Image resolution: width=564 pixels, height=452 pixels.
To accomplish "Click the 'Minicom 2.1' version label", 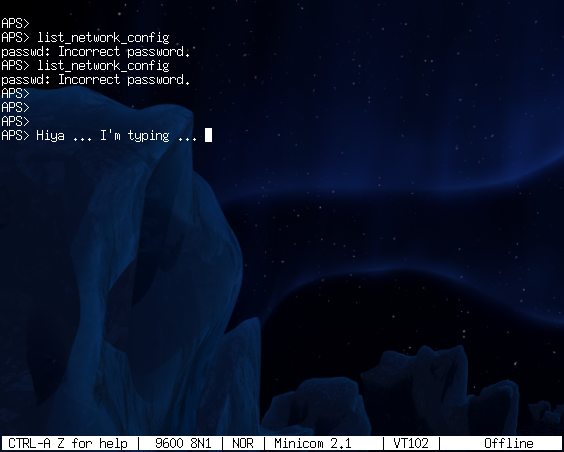I will pyautogui.click(x=313, y=443).
